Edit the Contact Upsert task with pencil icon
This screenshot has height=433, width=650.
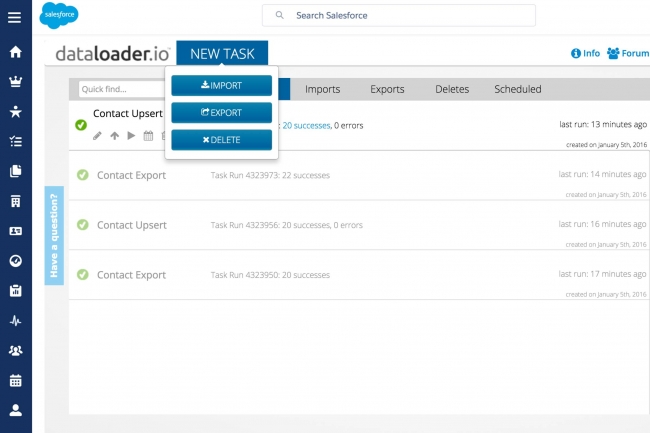(x=98, y=136)
